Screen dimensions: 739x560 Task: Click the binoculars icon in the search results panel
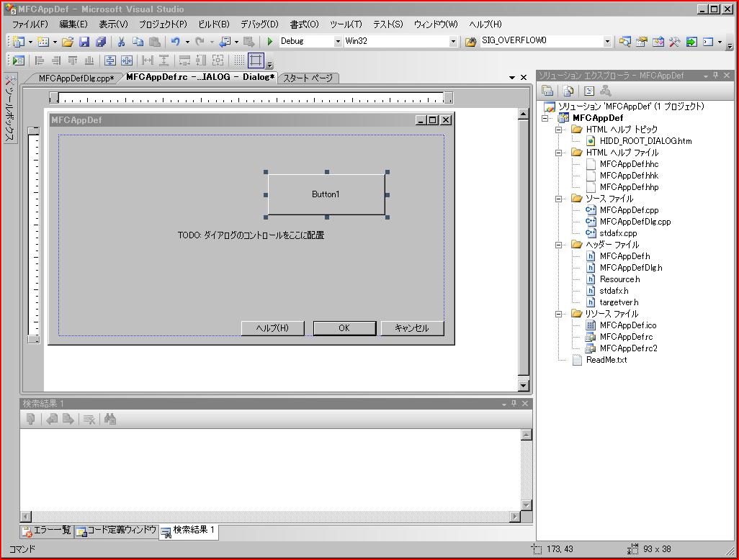tap(110, 419)
